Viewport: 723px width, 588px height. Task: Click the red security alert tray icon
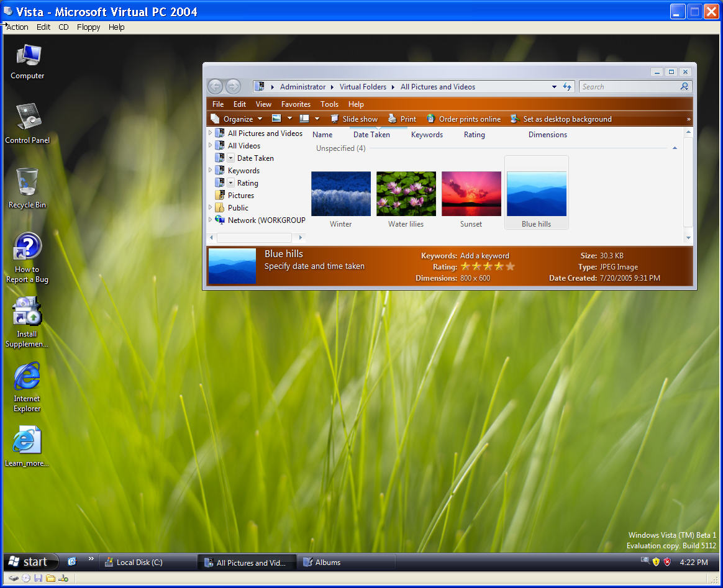pyautogui.click(x=667, y=562)
